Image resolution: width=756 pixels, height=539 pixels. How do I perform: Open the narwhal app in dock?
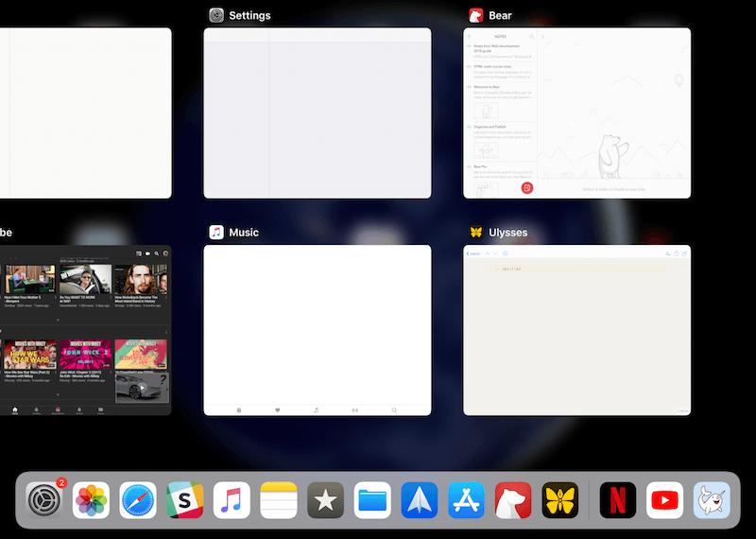(x=712, y=500)
